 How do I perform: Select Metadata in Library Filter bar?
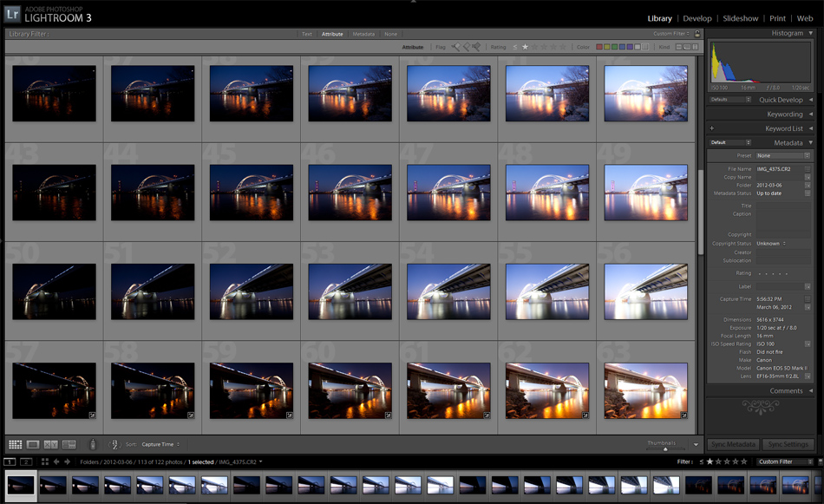pos(363,34)
